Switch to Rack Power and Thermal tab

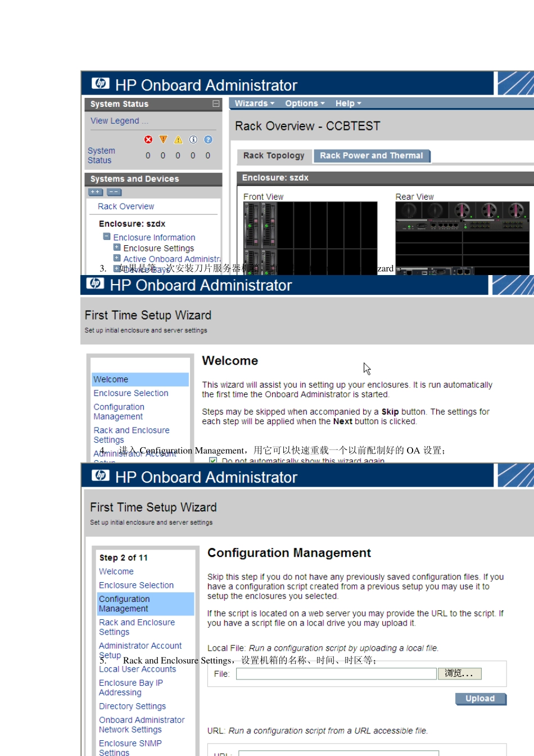pyautogui.click(x=372, y=156)
